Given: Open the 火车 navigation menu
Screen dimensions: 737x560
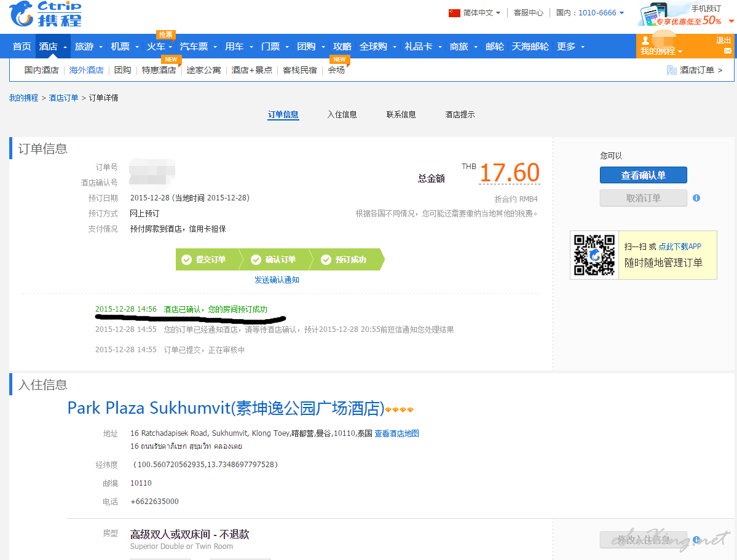Looking at the screenshot, I should point(159,47).
